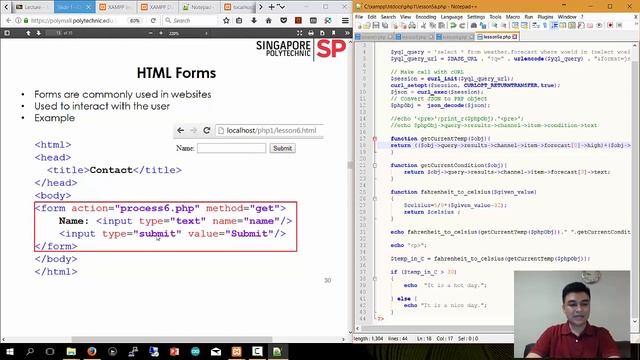Download PDF from viewer toolbar

(322, 33)
